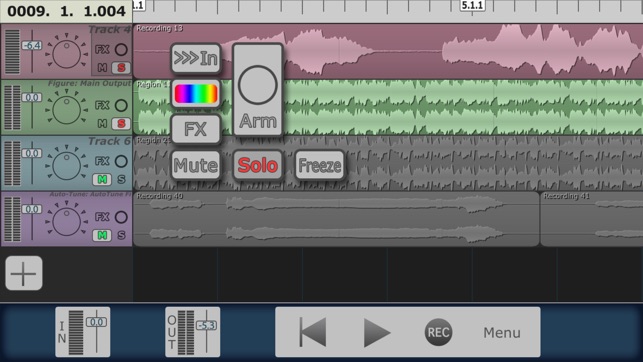Viewport: 643px width, 362px height.
Task: Freeze the track with Freeze button
Action: pyautogui.click(x=319, y=165)
